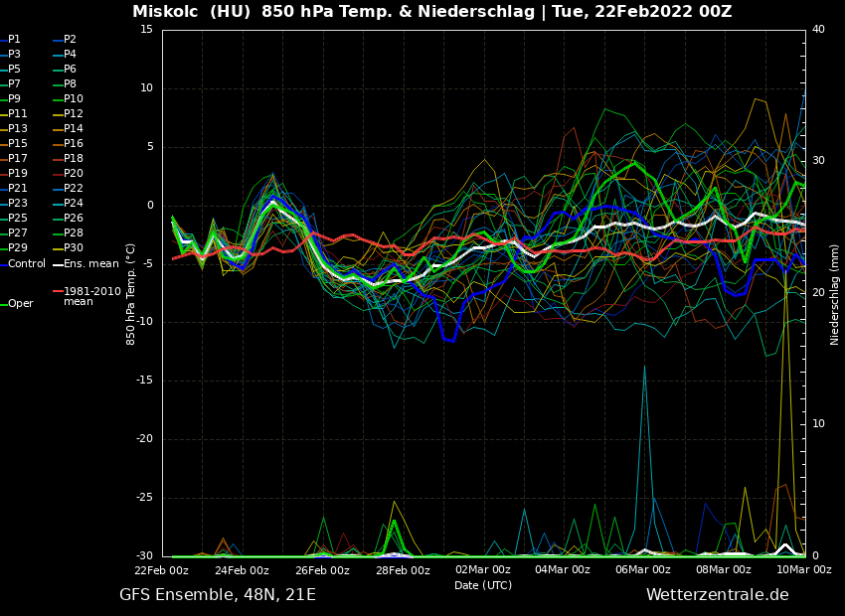The image size is (845, 616).
Task: Click the P16 legend label
Action: [x=74, y=144]
